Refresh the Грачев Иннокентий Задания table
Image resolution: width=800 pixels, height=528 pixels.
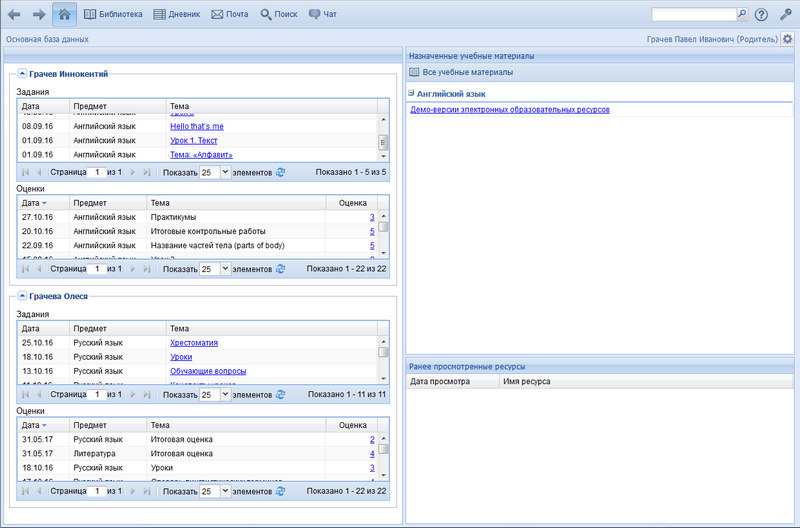point(281,172)
